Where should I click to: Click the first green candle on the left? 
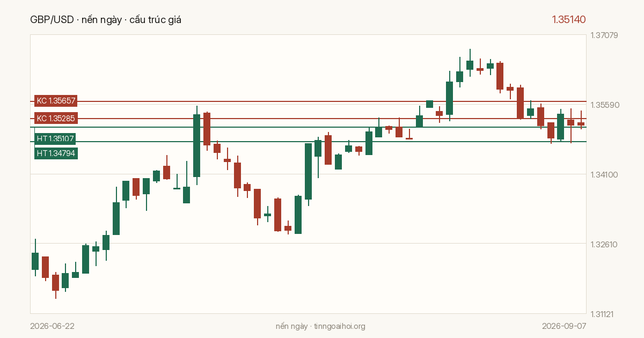pos(35,261)
